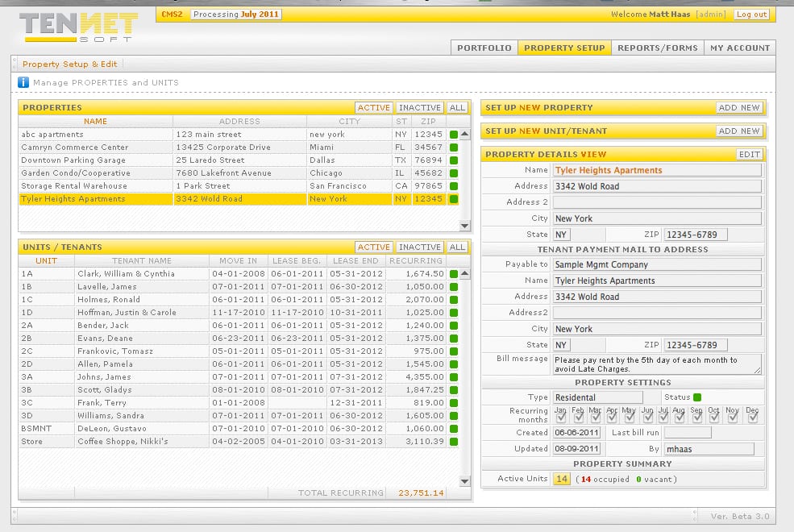
Task: Click the Processing July 2011 indicator
Action: 236,15
